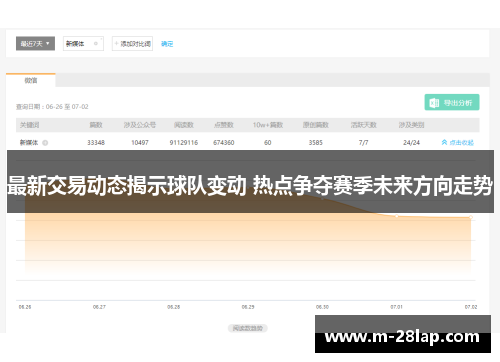
Task: Click the 10w+篇数 column header
Action: (x=268, y=125)
